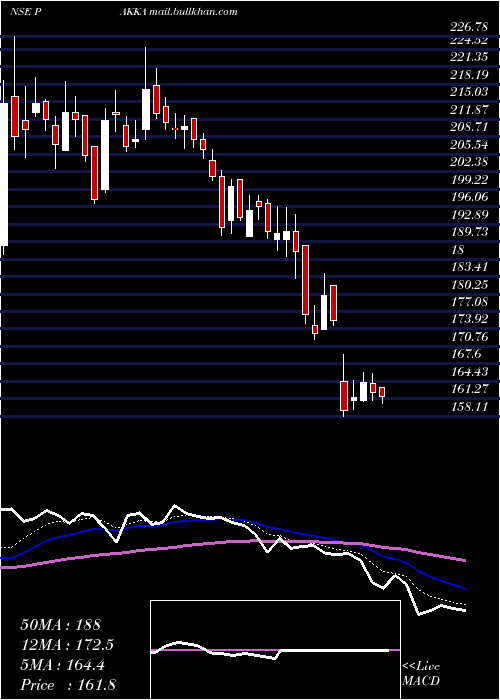Click the 12MA : 172.5 readout

[x=67, y=645]
